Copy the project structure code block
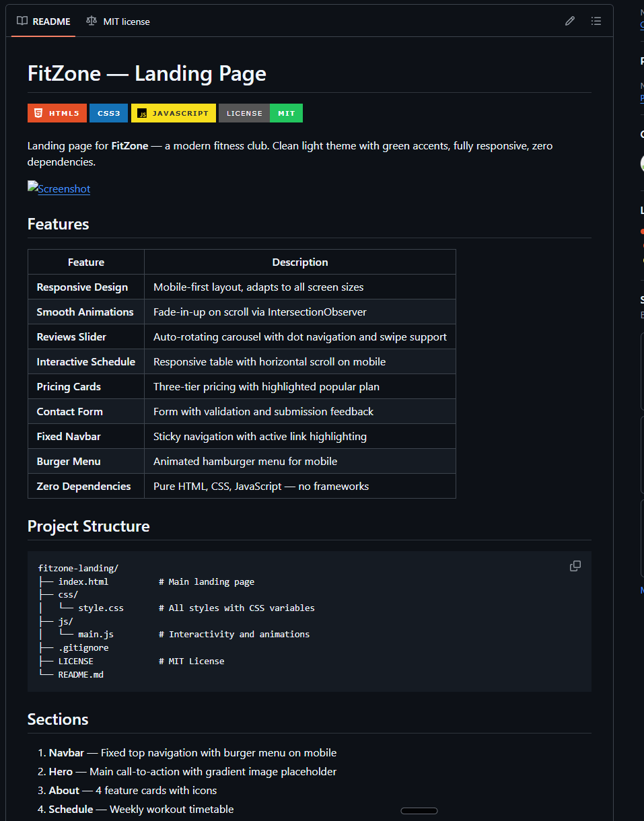 [575, 566]
